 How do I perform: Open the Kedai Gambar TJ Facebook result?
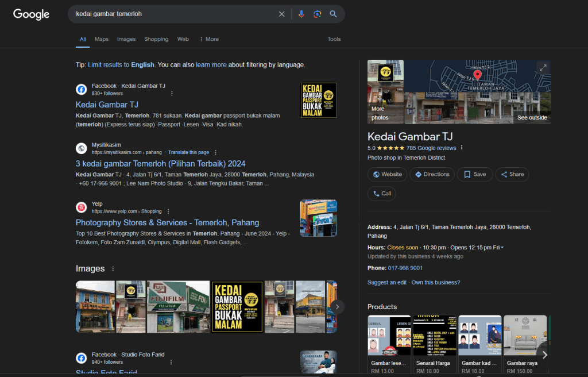[x=107, y=105]
